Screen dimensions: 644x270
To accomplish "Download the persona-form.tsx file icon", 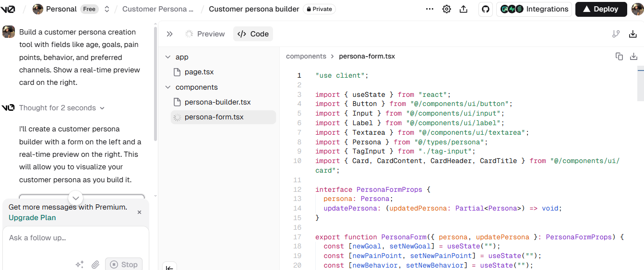I will (633, 56).
